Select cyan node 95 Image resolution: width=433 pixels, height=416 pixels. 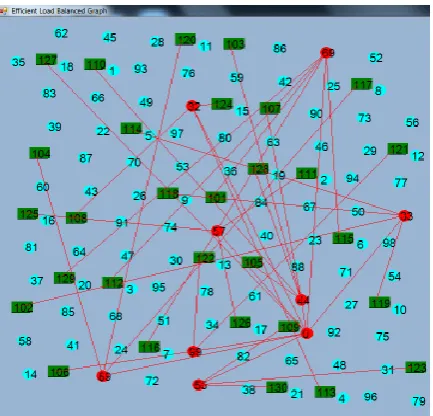tap(158, 287)
